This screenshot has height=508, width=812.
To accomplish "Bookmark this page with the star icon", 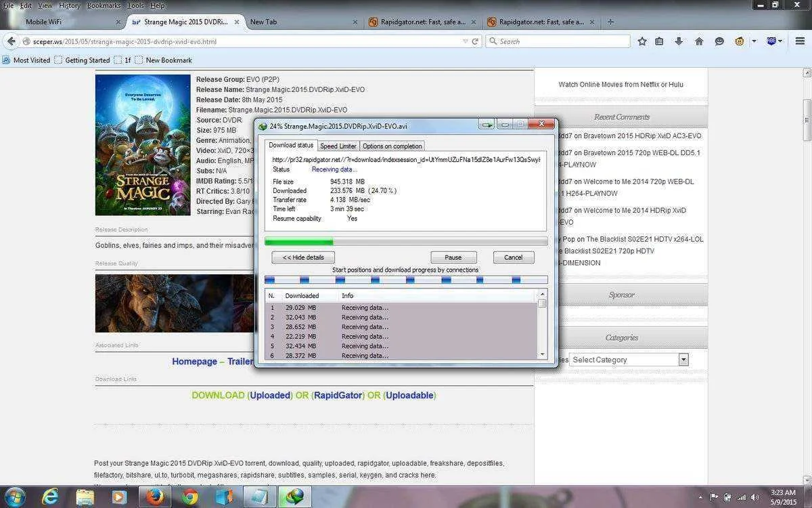I will tap(642, 41).
